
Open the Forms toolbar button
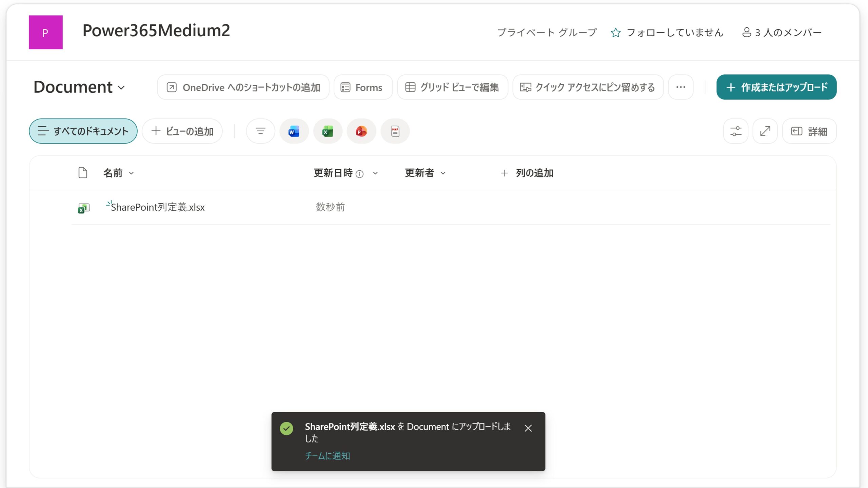(363, 87)
